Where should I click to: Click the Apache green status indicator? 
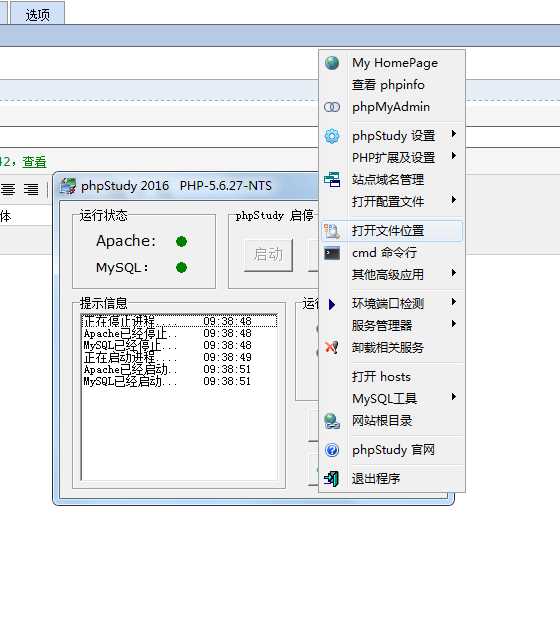click(x=182, y=241)
